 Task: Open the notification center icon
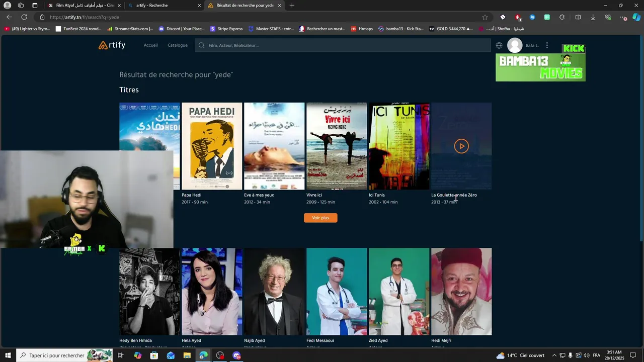(x=633, y=355)
